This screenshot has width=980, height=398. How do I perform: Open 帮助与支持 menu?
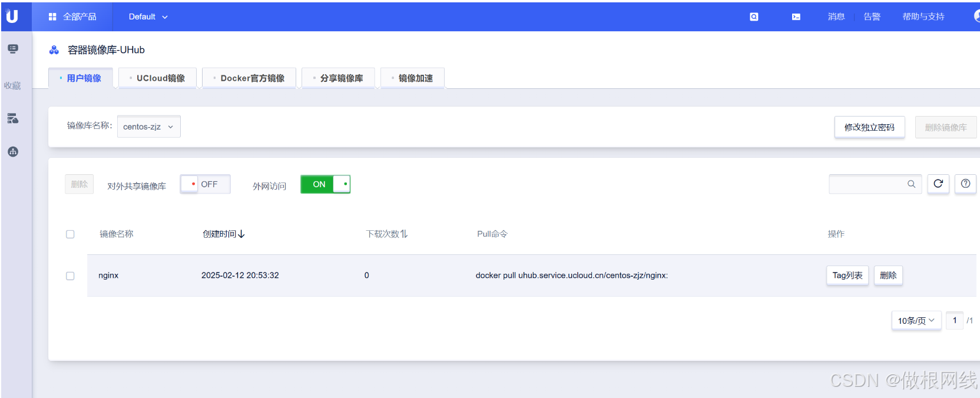pyautogui.click(x=923, y=16)
